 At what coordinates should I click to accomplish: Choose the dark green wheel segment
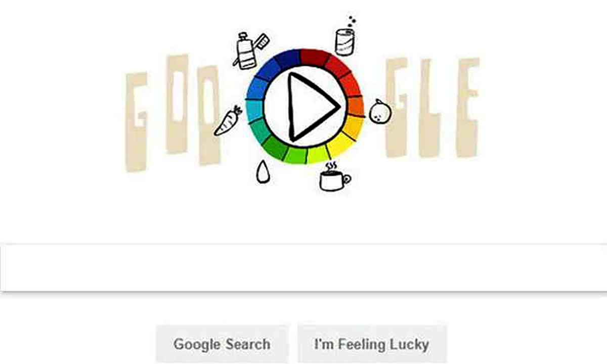(275, 147)
